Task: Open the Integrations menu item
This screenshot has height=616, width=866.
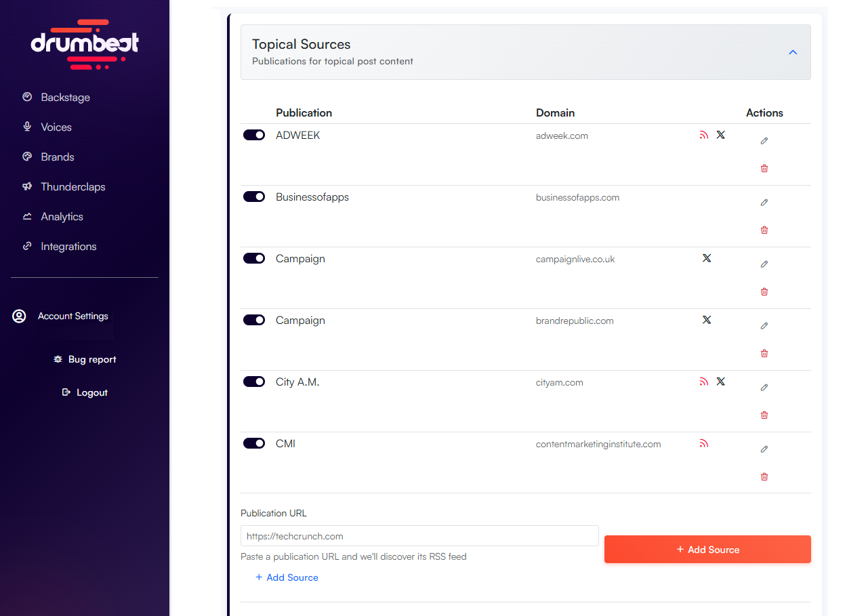Action: click(x=68, y=247)
